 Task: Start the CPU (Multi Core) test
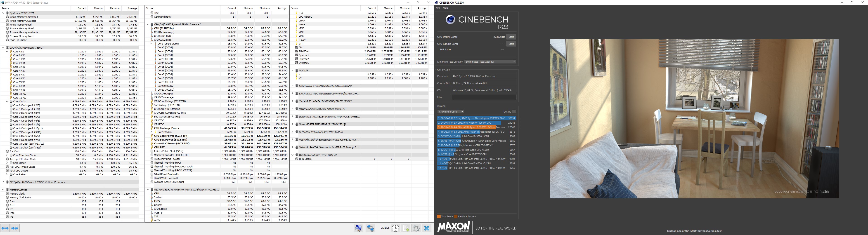tap(511, 37)
